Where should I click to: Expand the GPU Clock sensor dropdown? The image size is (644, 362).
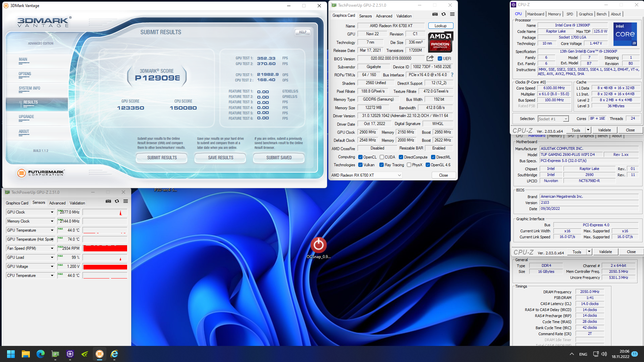tap(52, 212)
